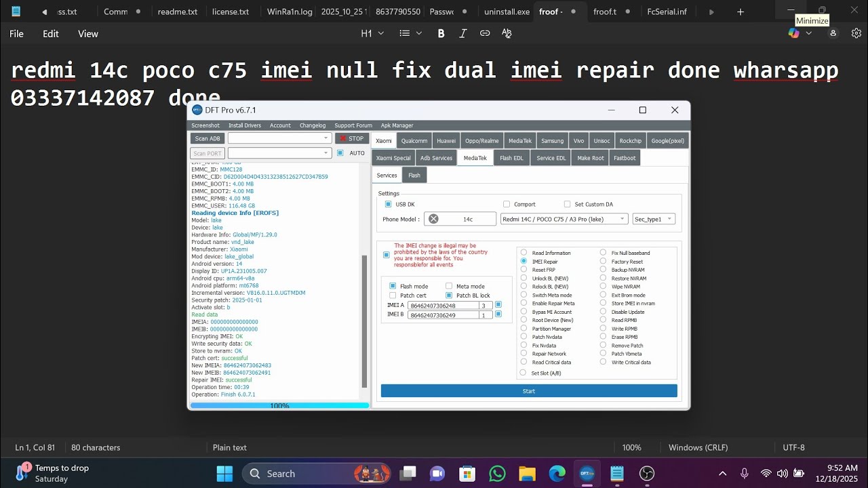Click the Scan PORT button
The height and width of the screenshot is (488, 868).
coord(208,153)
